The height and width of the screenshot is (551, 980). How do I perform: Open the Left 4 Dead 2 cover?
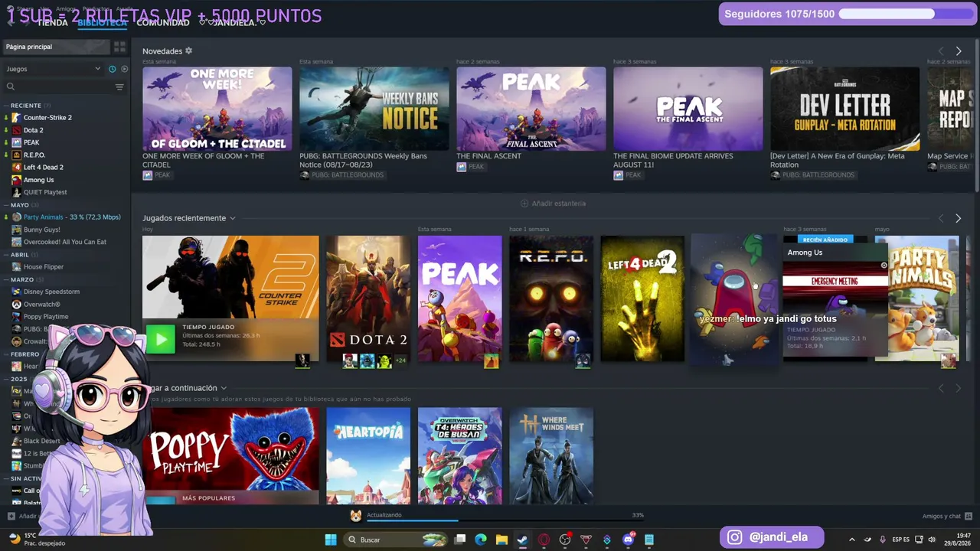click(x=643, y=298)
